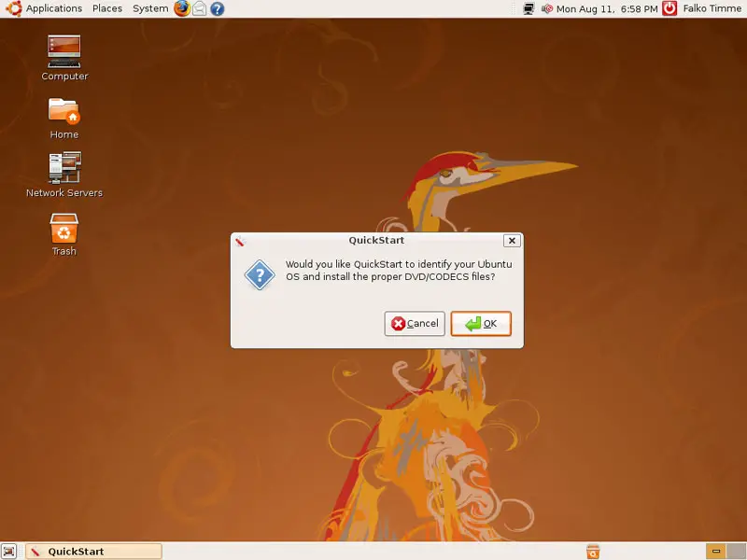747x560 pixels.
Task: Click the QuickStart taskbar entry
Action: tap(94, 552)
